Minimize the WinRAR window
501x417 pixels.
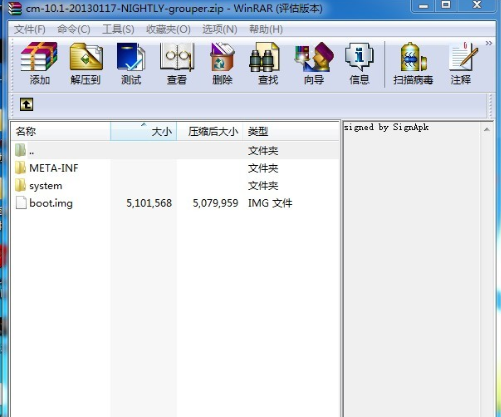pyautogui.click(x=423, y=6)
